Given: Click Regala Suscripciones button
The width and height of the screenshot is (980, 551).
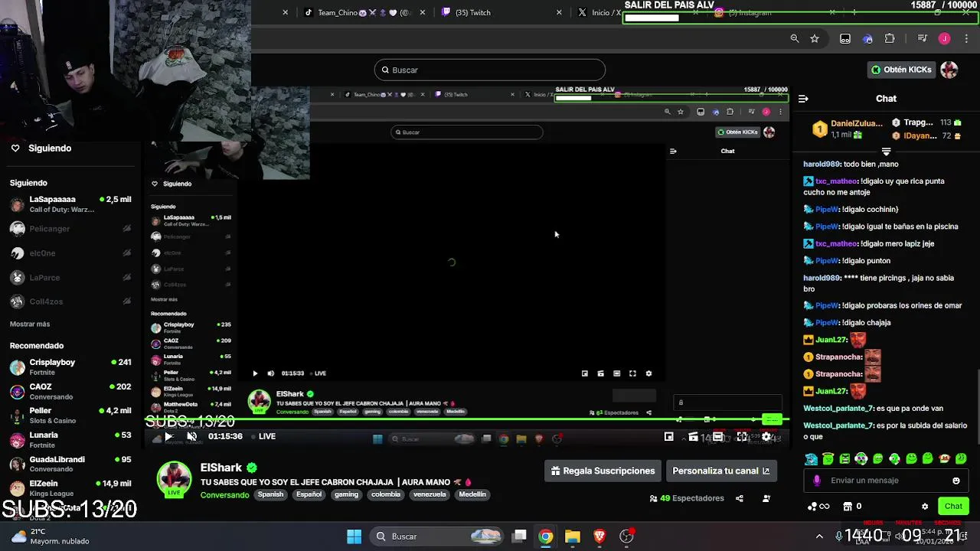Looking at the screenshot, I should [603, 471].
